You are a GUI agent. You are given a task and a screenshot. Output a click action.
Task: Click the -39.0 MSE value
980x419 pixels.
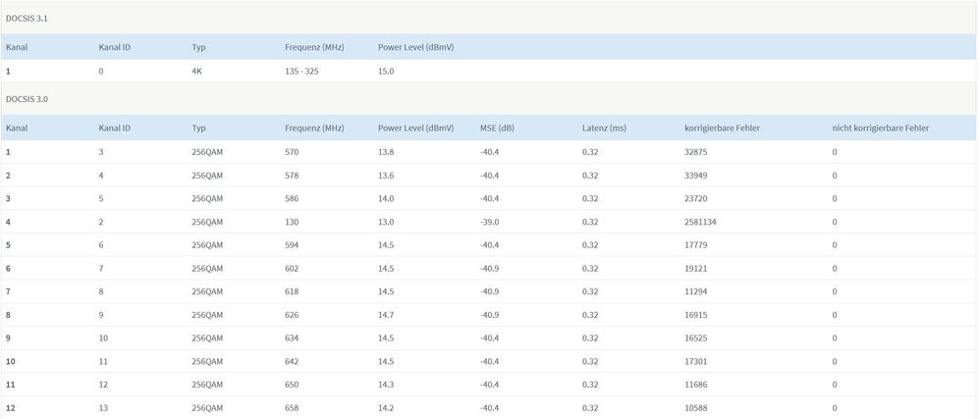pyautogui.click(x=489, y=222)
